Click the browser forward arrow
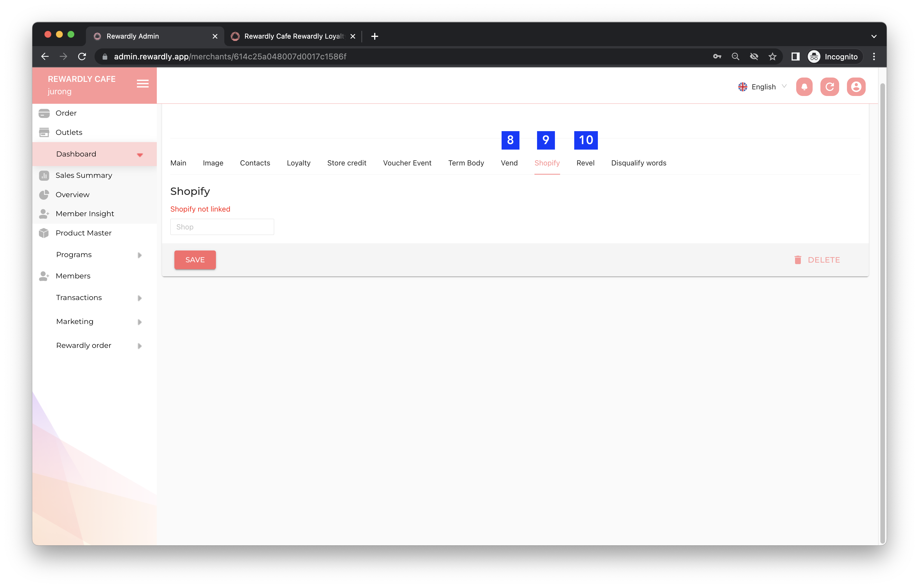Image resolution: width=919 pixels, height=588 pixels. (x=63, y=56)
